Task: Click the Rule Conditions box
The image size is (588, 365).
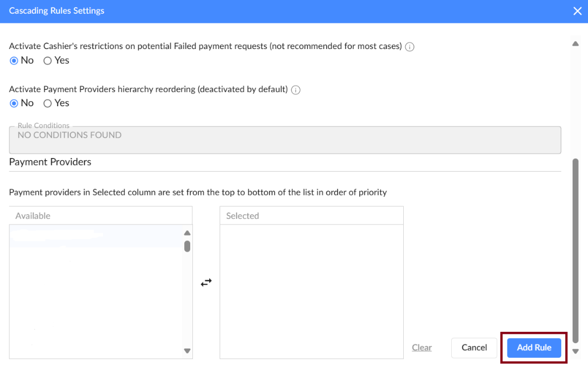Action: tap(285, 140)
